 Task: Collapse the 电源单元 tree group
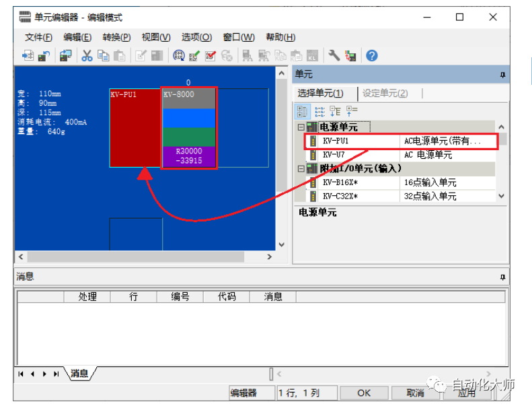coord(301,127)
